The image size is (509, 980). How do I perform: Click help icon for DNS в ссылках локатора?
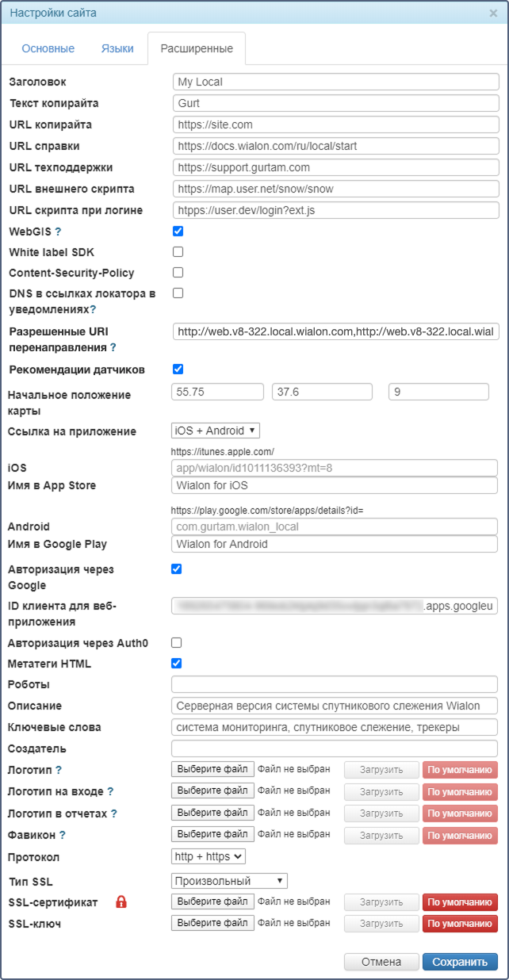[93, 310]
